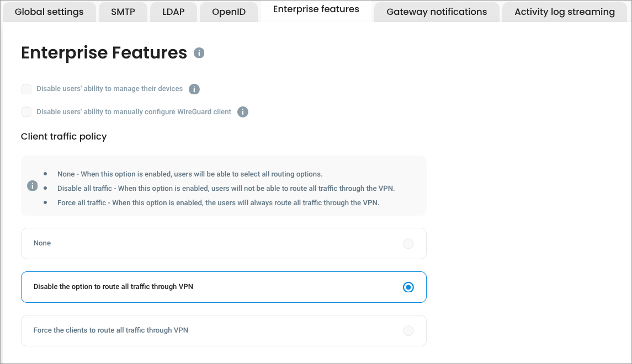Open the Gateway notifications tab
Image resolution: width=632 pixels, height=364 pixels.
tap(437, 12)
